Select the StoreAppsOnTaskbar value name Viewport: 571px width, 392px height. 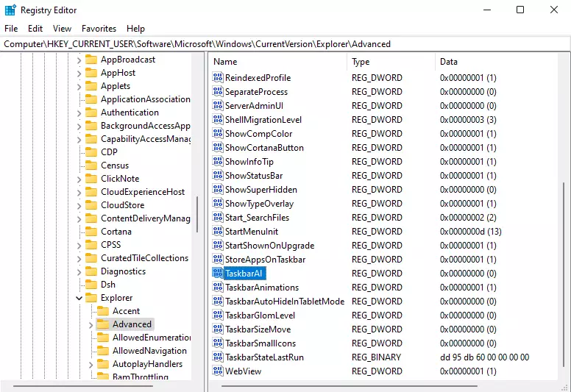click(265, 260)
